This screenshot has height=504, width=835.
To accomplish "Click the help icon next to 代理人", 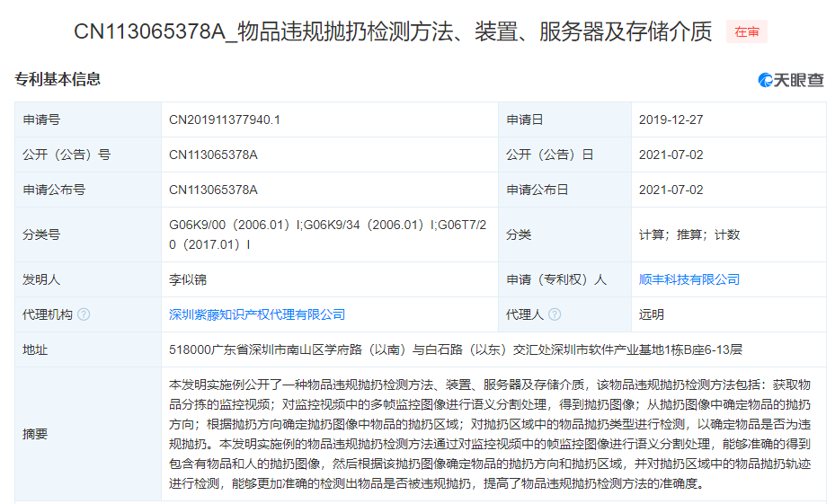I will pos(555,314).
